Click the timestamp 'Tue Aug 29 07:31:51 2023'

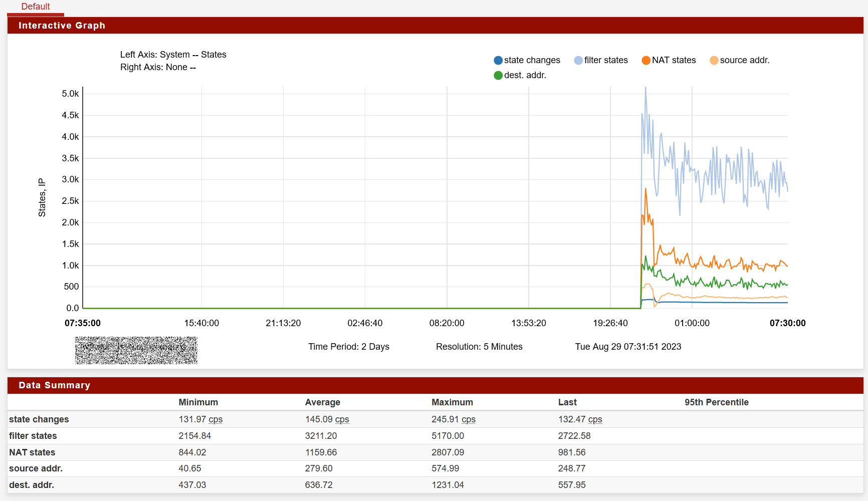pos(628,347)
